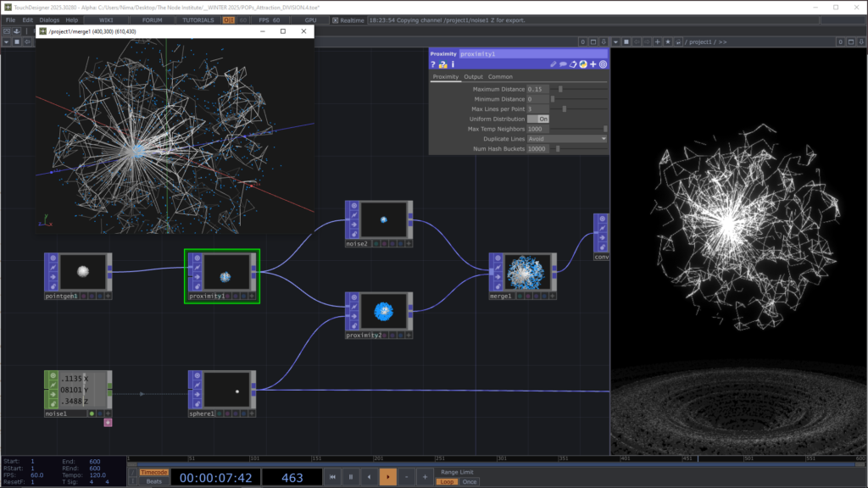Open the Edit menu
Screen dimensions: 868x488
coord(28,19)
